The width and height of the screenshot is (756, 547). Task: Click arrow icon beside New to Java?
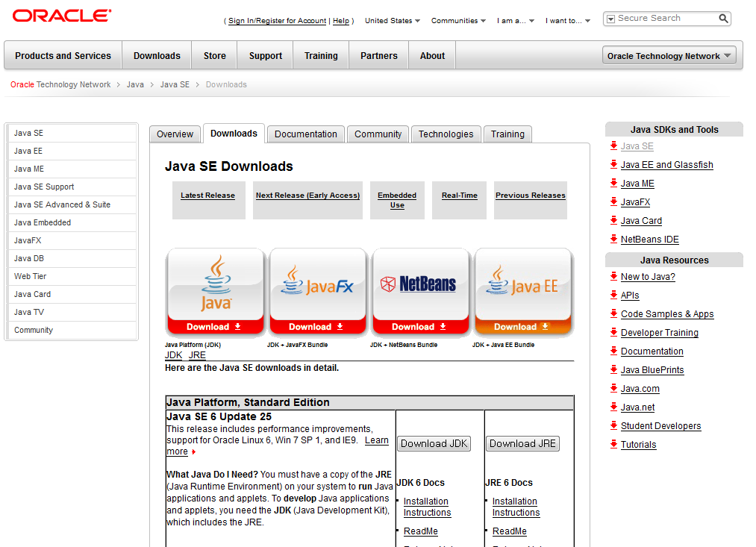(613, 277)
